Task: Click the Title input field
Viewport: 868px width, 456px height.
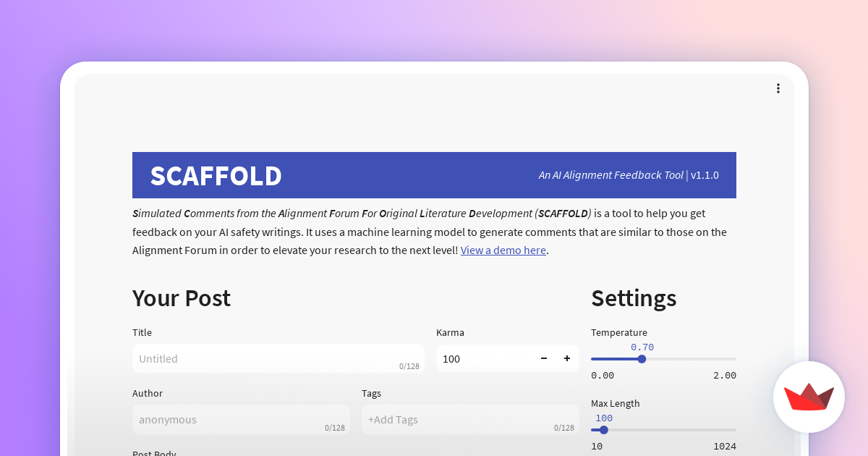Action: (x=278, y=358)
